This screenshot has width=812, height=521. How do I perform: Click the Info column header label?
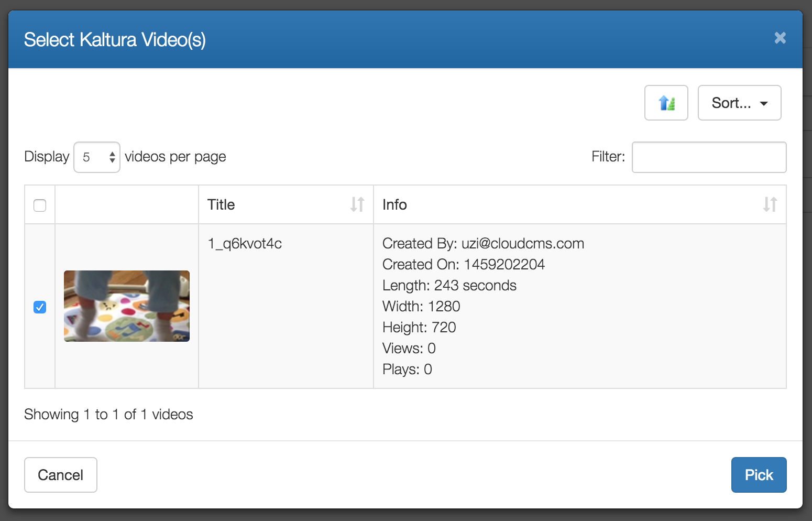(x=394, y=205)
